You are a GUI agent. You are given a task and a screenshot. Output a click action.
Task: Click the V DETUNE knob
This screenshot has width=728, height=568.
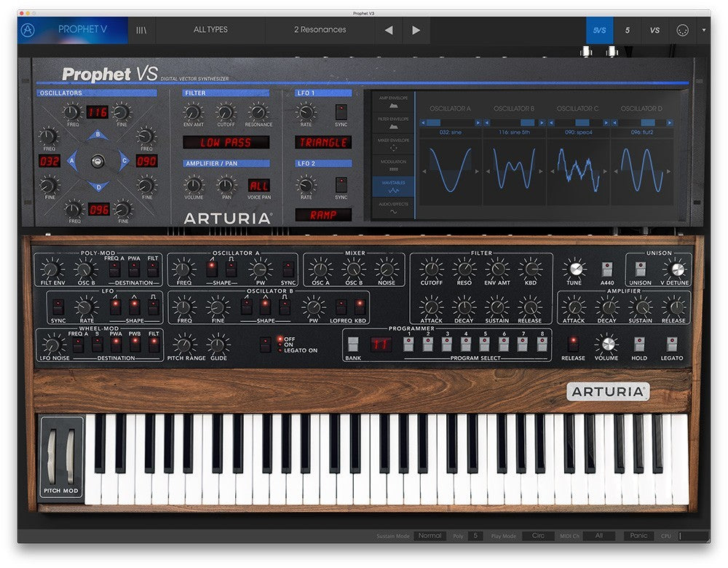[x=677, y=269]
